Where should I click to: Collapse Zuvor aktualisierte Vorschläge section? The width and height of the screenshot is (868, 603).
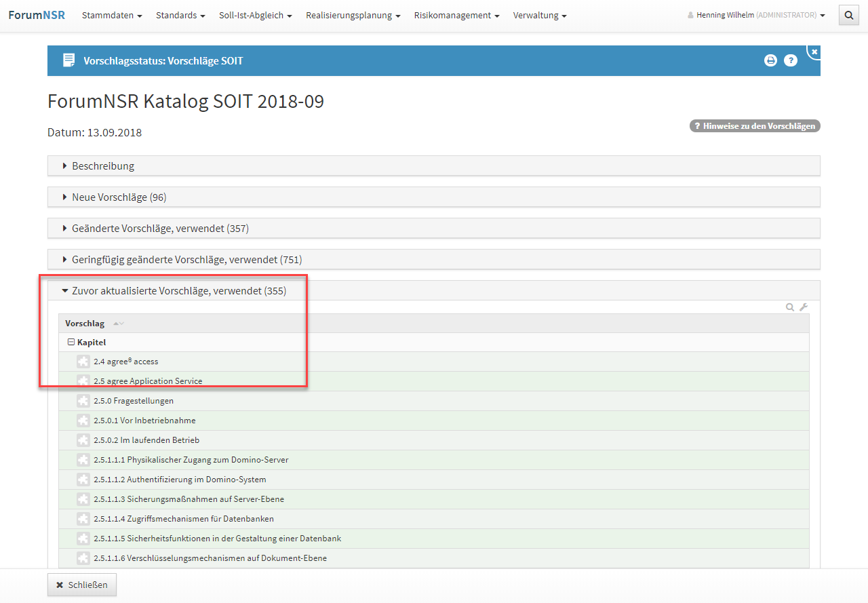point(178,291)
